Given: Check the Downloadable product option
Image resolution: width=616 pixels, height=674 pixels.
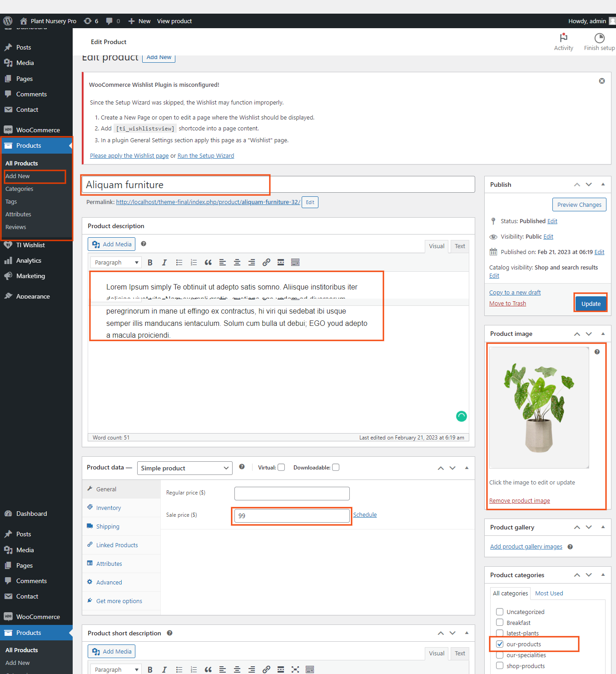Looking at the screenshot, I should click(x=336, y=468).
